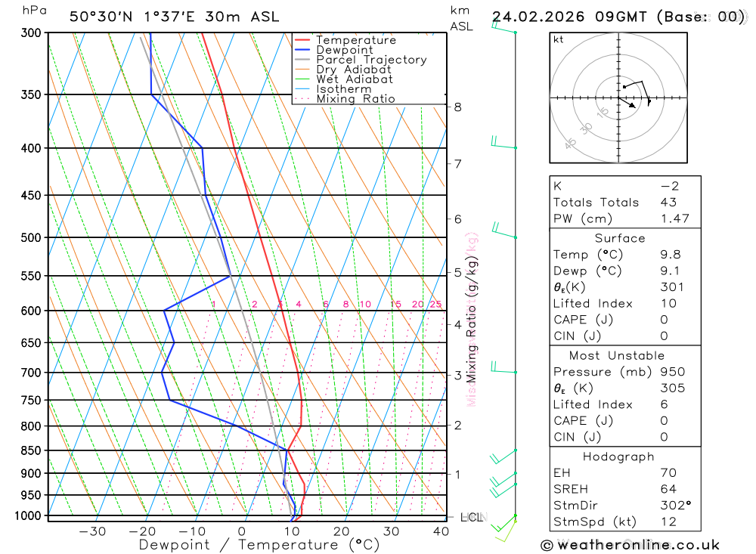Click the Most Unstable section heading
The width and height of the screenshot is (756, 554).
[617, 356]
